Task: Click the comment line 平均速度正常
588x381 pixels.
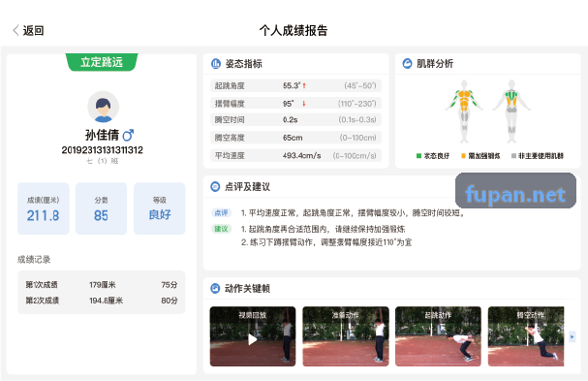Action: (353, 213)
